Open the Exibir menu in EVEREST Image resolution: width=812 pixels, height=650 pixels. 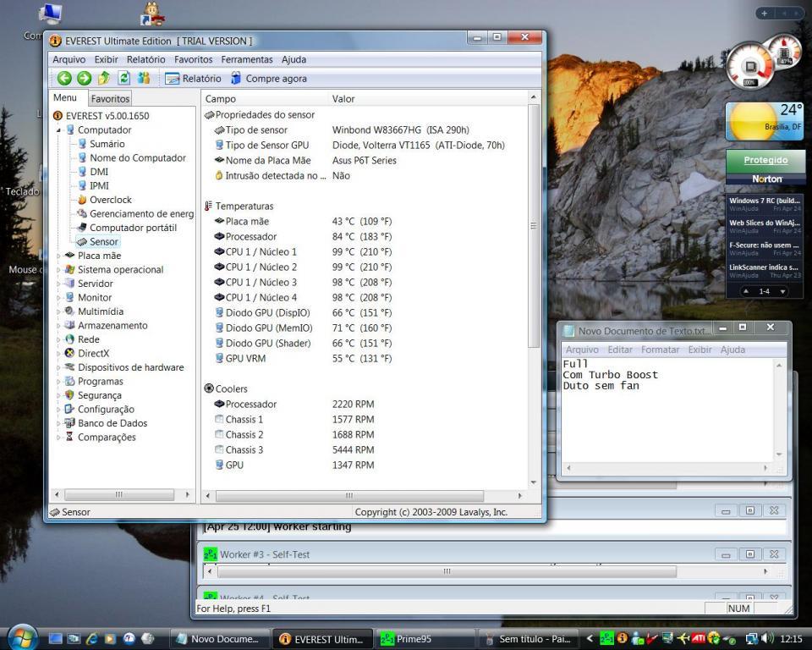tap(107, 59)
